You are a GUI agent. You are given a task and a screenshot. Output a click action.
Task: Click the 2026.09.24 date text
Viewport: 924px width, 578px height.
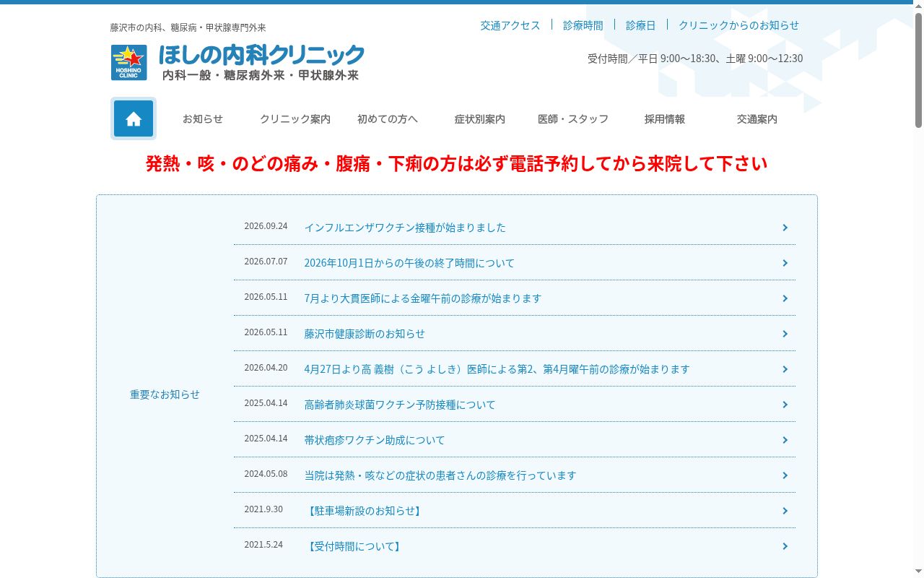coord(266,226)
